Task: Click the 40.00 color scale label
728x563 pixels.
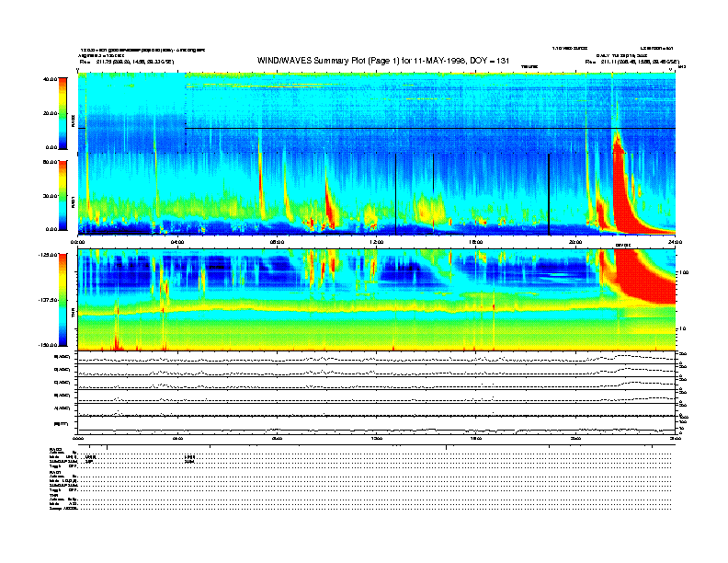Action: [51, 79]
